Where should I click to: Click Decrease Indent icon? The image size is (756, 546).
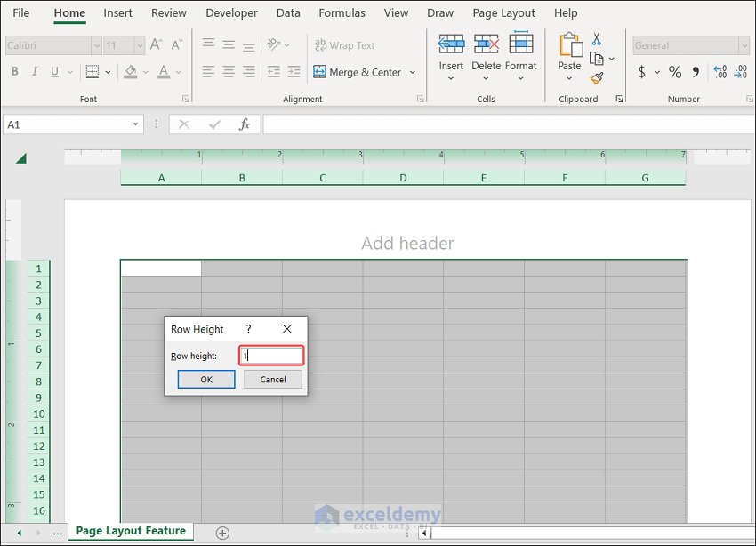274,72
